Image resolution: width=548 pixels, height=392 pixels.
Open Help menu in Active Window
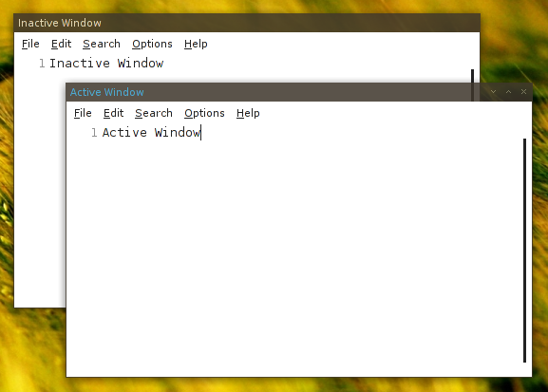pyautogui.click(x=248, y=113)
